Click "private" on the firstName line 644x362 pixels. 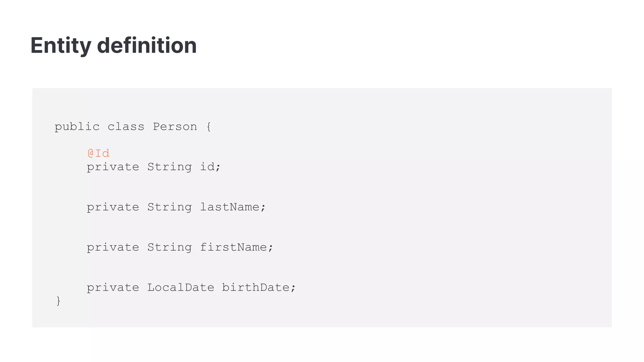click(x=113, y=247)
